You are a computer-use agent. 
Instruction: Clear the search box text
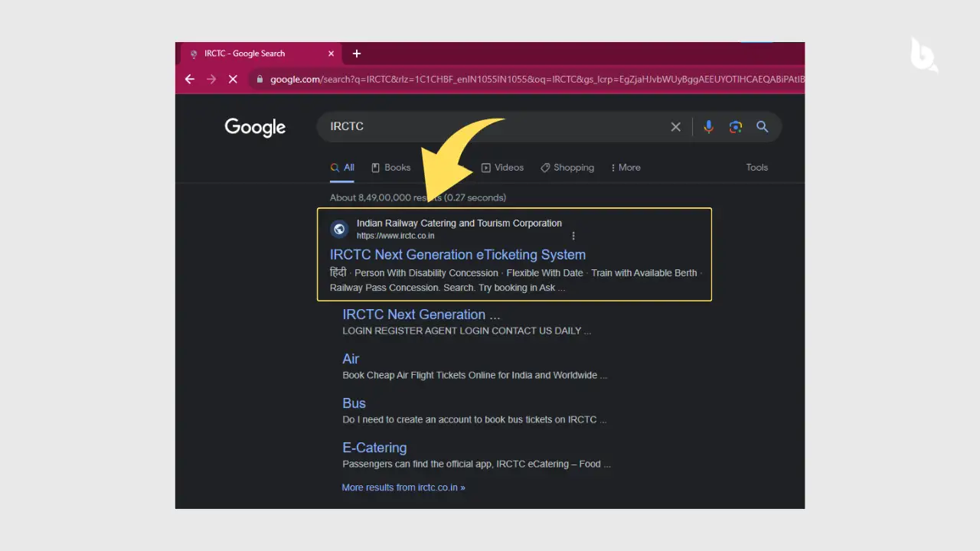click(675, 127)
